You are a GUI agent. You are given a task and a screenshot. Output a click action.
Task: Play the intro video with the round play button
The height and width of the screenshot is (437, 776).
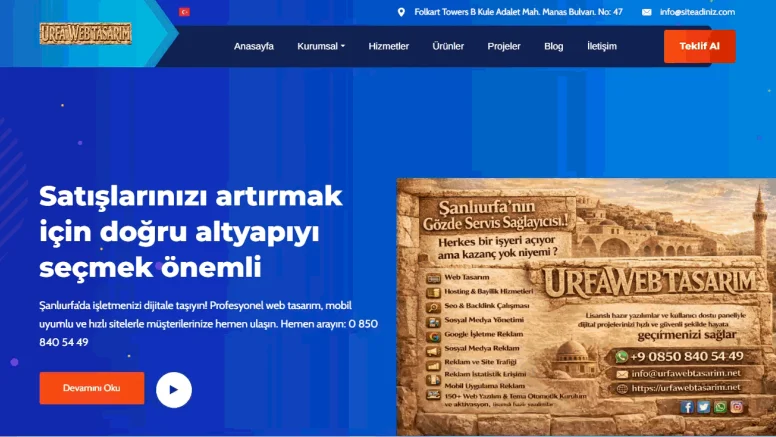[174, 390]
